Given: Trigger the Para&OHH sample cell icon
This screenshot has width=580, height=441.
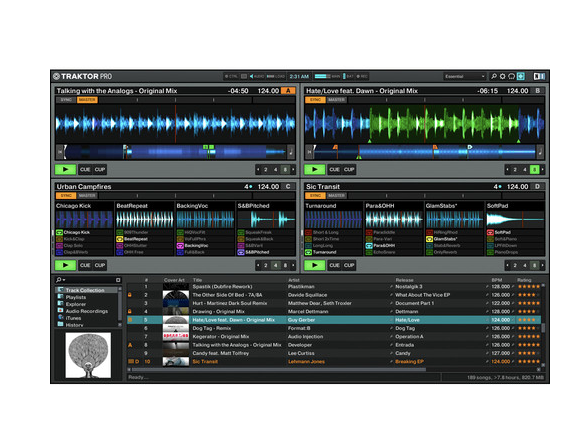Looking at the screenshot, I should [x=369, y=245].
